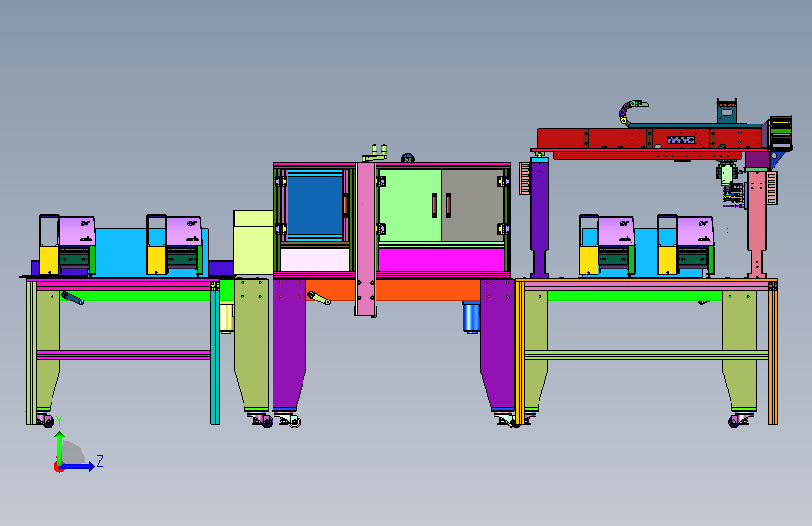Viewport: 812px width, 526px height.
Task: Click the green Y axis arrow of the triad
Action: 60,448
